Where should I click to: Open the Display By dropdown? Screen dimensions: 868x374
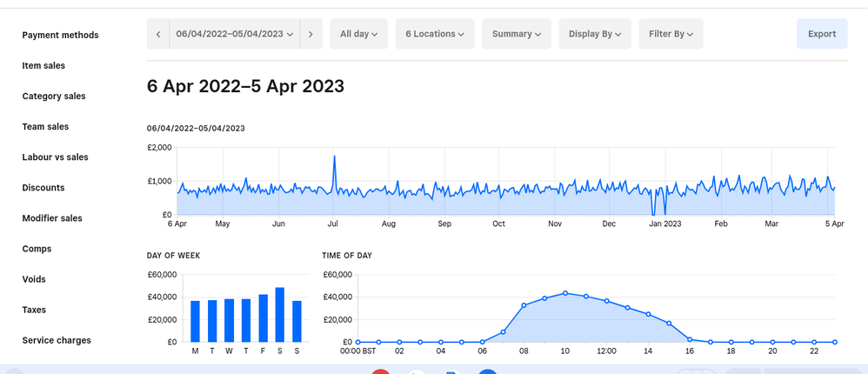pyautogui.click(x=594, y=34)
